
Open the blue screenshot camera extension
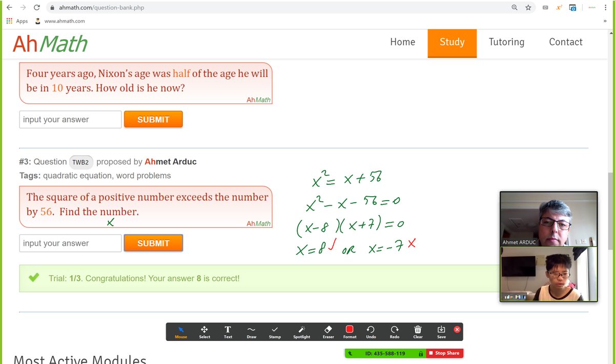tap(573, 8)
